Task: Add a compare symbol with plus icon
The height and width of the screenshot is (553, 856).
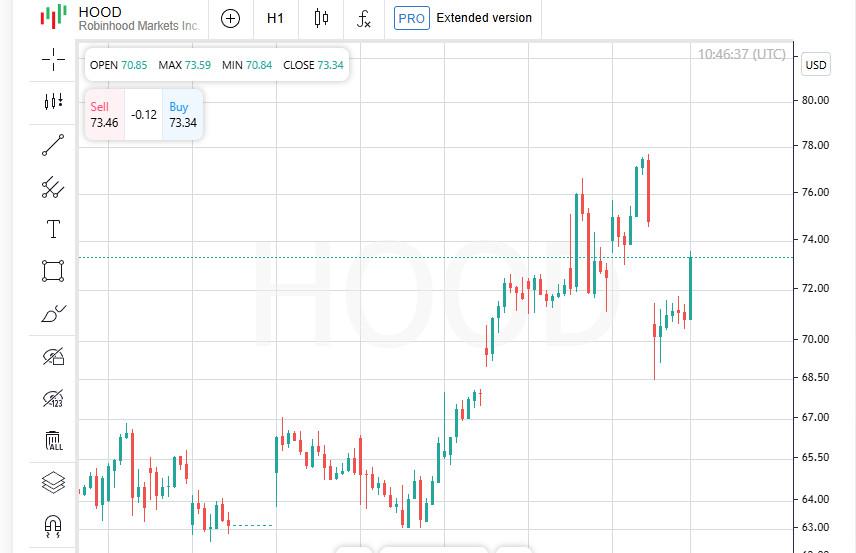Action: pos(230,19)
